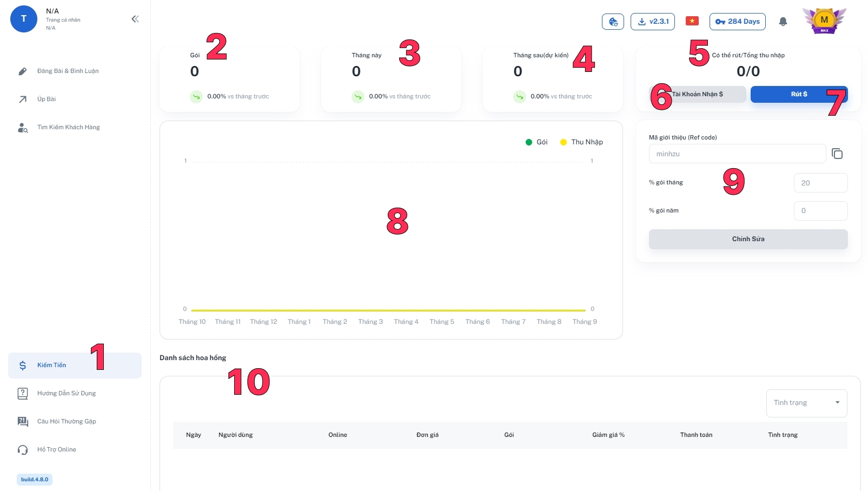Screen dimensions: 868x491
Task: Click the Rút $ withdraw button
Action: [798, 94]
